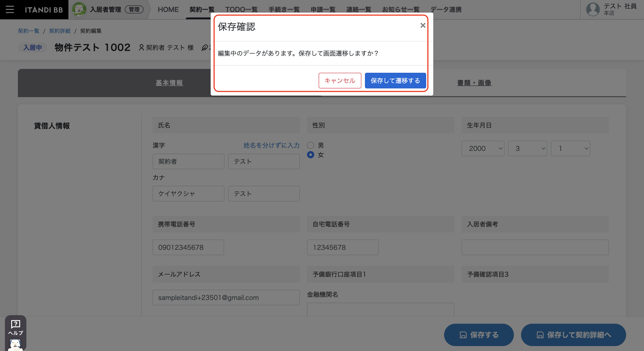Click user name テスト 社員
The width and height of the screenshot is (644, 351).
pos(620,6)
